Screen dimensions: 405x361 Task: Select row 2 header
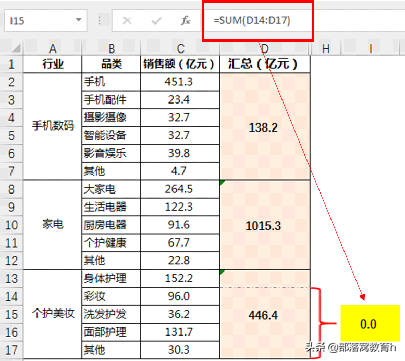[x=11, y=82]
